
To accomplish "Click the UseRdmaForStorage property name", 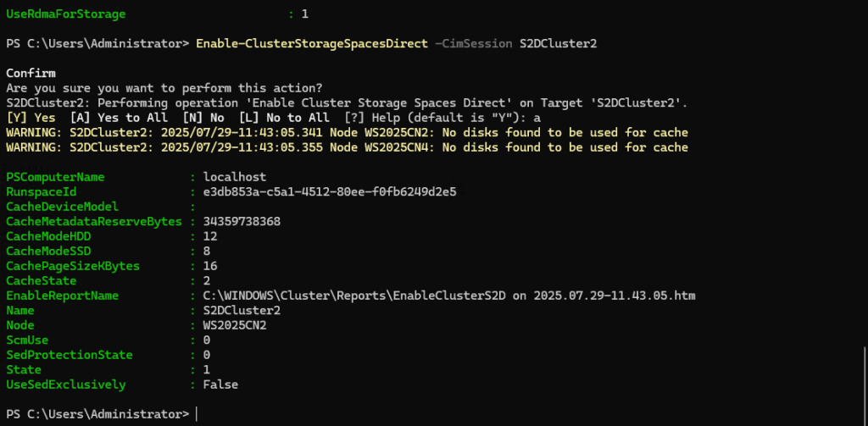I will click(65, 14).
